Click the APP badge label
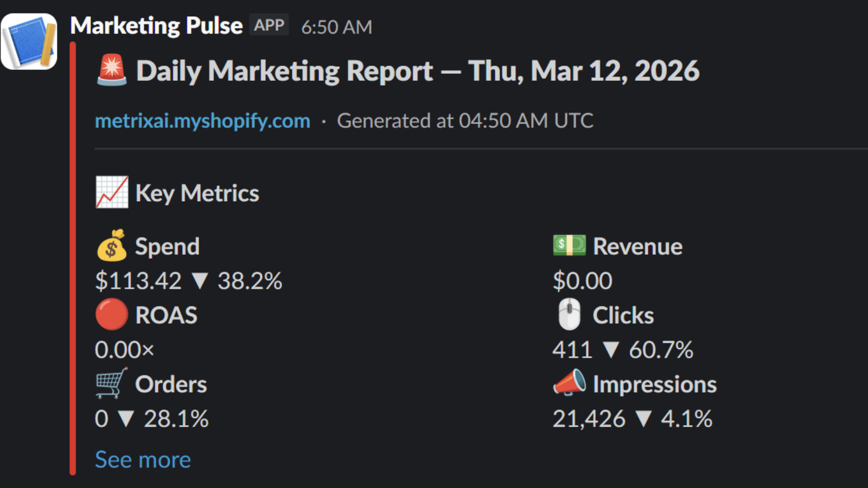Viewport: 868px width, 488px height. 269,25
